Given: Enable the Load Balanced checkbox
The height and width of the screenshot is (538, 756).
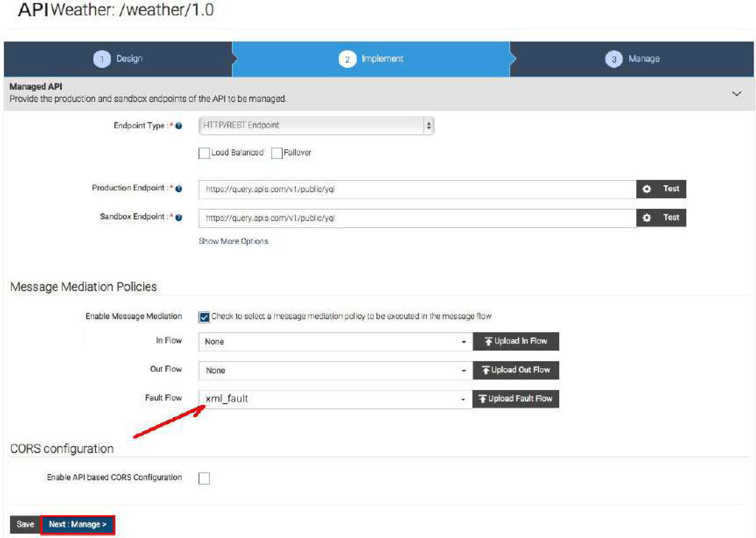Looking at the screenshot, I should pyautogui.click(x=204, y=153).
